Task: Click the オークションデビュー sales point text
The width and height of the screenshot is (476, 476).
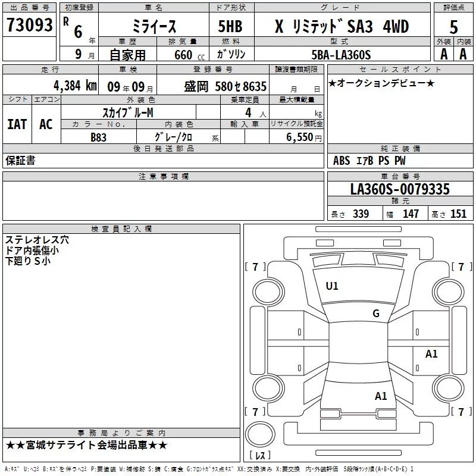Action: coord(381,83)
